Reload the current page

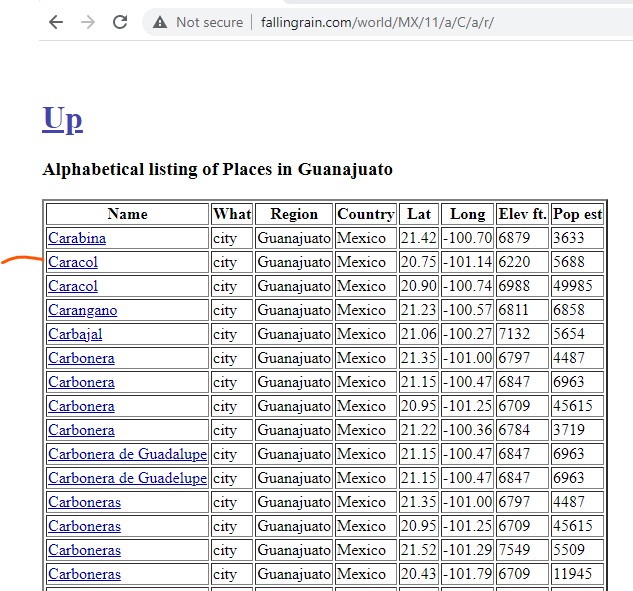[120, 22]
